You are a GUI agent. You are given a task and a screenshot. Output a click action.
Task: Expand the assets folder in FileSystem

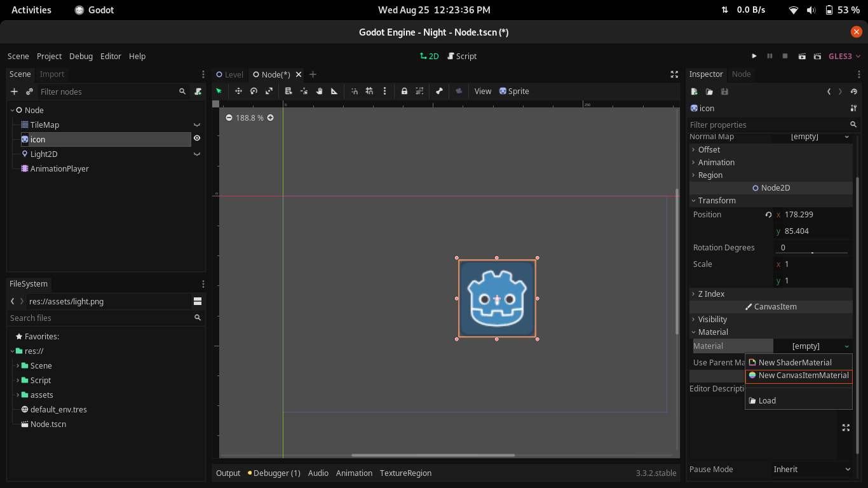[18, 395]
